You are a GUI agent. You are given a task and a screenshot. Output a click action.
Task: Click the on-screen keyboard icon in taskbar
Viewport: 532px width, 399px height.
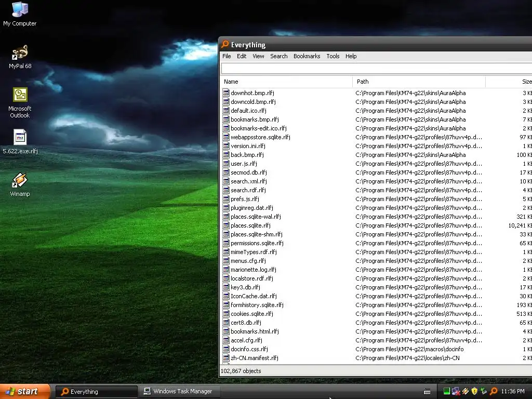click(427, 392)
